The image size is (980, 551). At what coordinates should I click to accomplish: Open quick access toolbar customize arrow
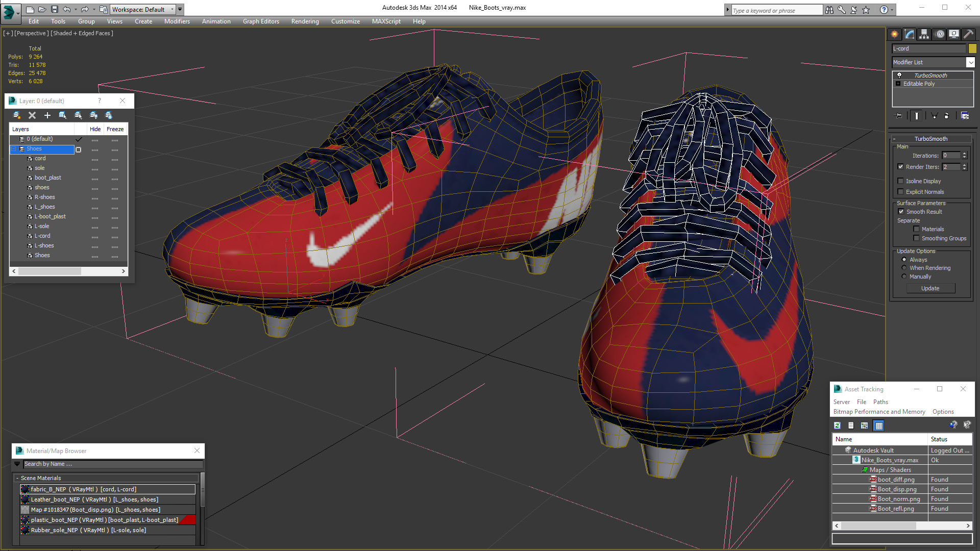(x=180, y=9)
